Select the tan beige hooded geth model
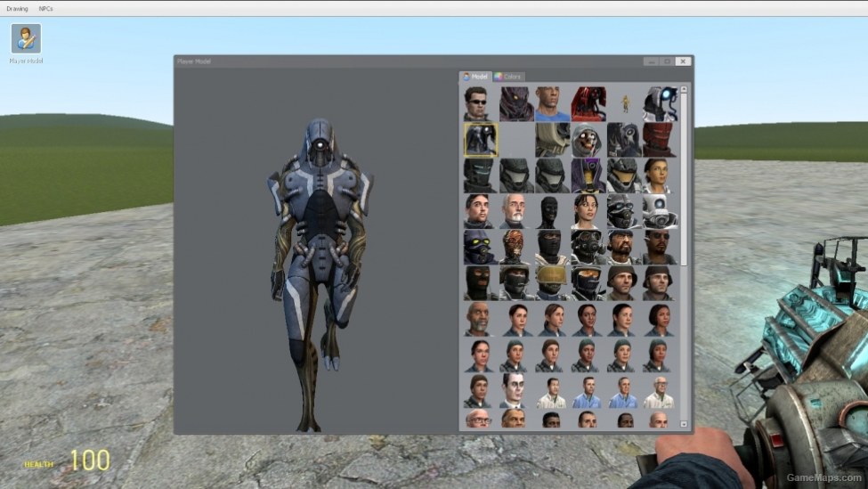Viewport: 868px width, 489px height. [x=552, y=140]
